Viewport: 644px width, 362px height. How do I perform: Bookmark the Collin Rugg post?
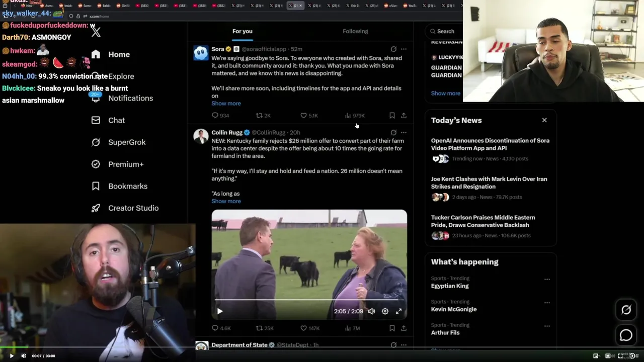pyautogui.click(x=392, y=328)
